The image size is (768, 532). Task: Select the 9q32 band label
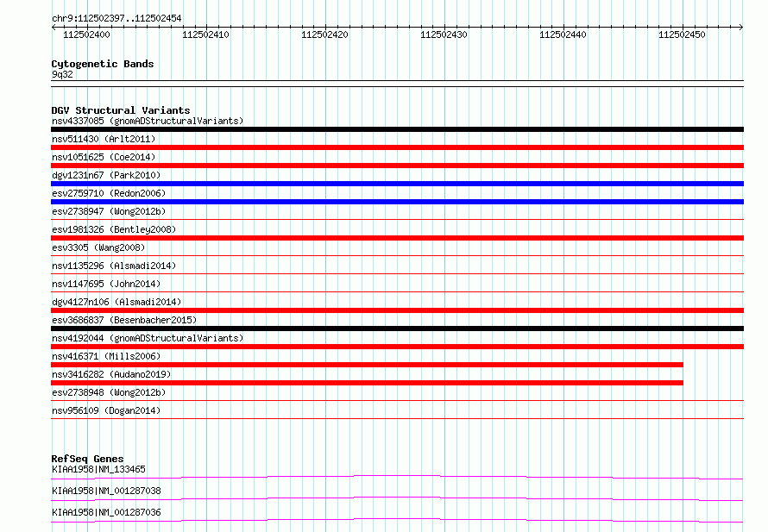(x=62, y=74)
